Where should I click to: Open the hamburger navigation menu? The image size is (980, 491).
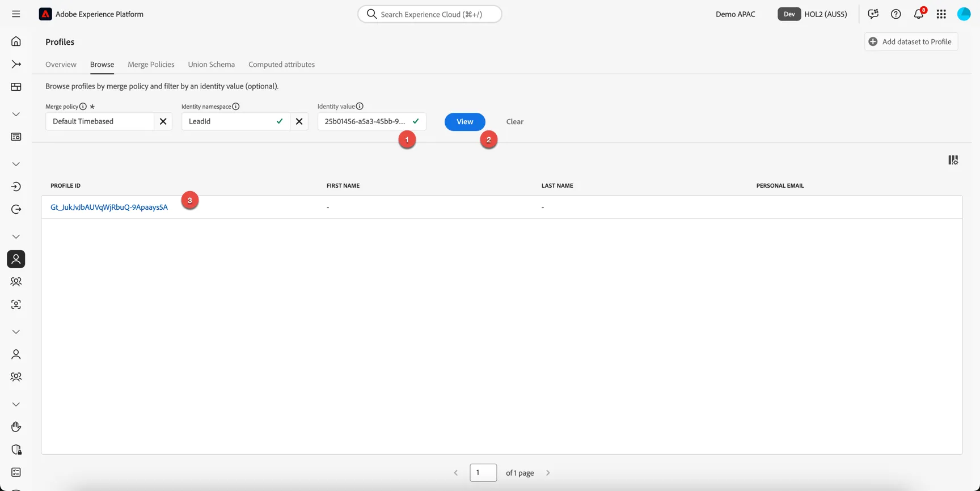click(16, 14)
